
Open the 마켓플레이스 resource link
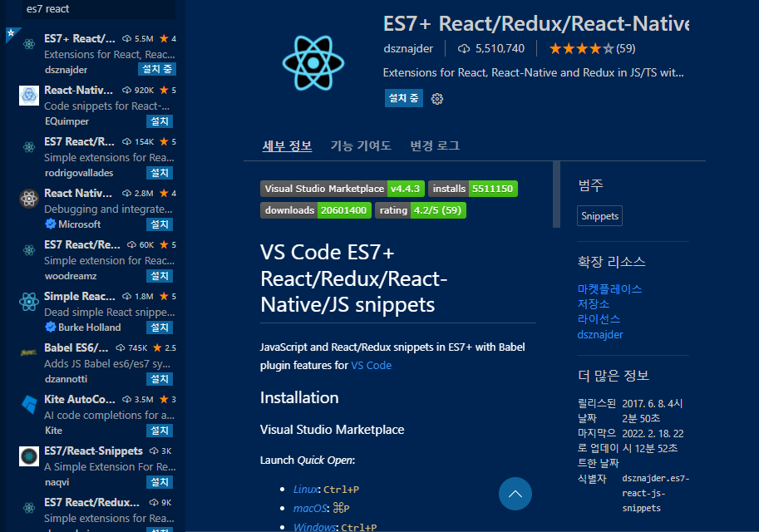(x=609, y=289)
